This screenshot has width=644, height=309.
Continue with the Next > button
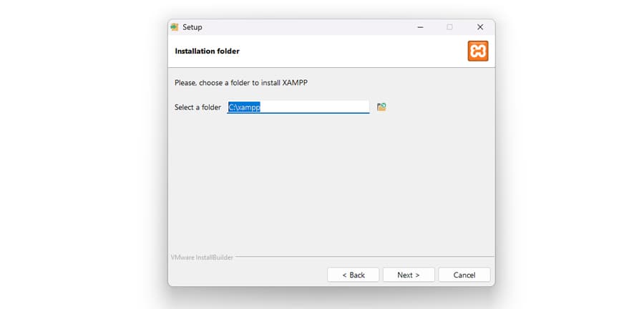click(x=409, y=275)
